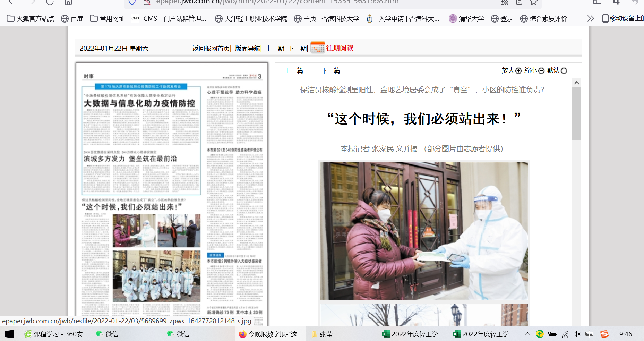Open the Sogou input method tray icon

click(604, 334)
